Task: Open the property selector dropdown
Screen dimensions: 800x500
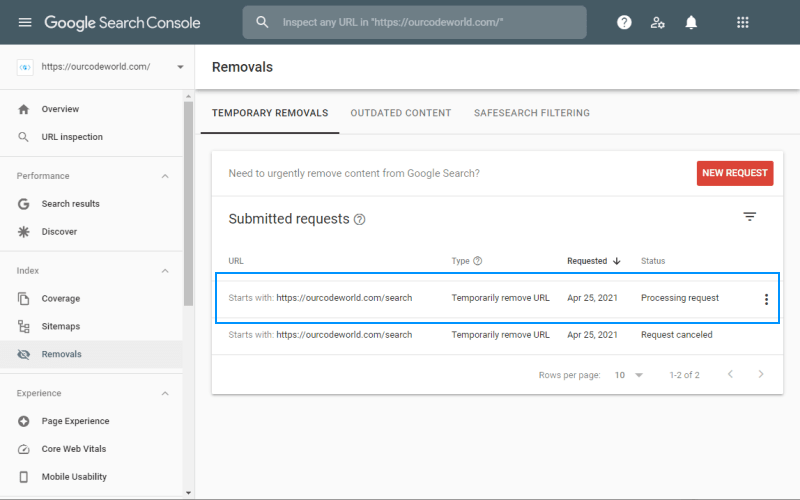Action: tap(180, 67)
